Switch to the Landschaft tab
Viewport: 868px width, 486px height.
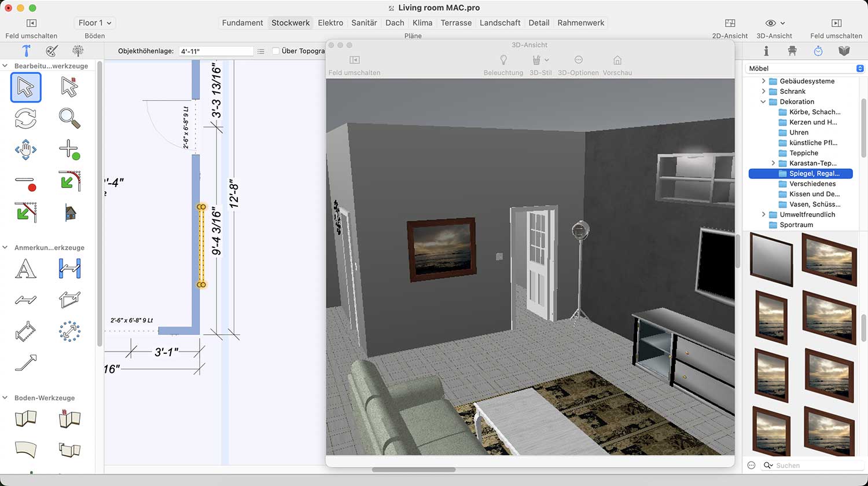(500, 23)
